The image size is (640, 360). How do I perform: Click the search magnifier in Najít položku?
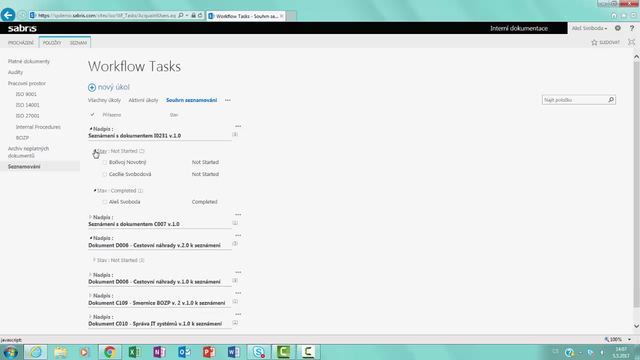coord(611,100)
